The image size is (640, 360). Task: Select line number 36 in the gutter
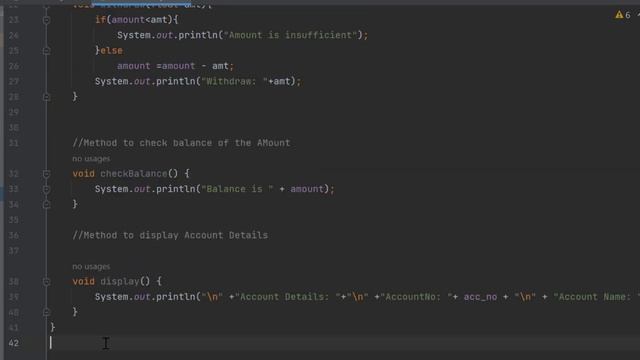13,235
